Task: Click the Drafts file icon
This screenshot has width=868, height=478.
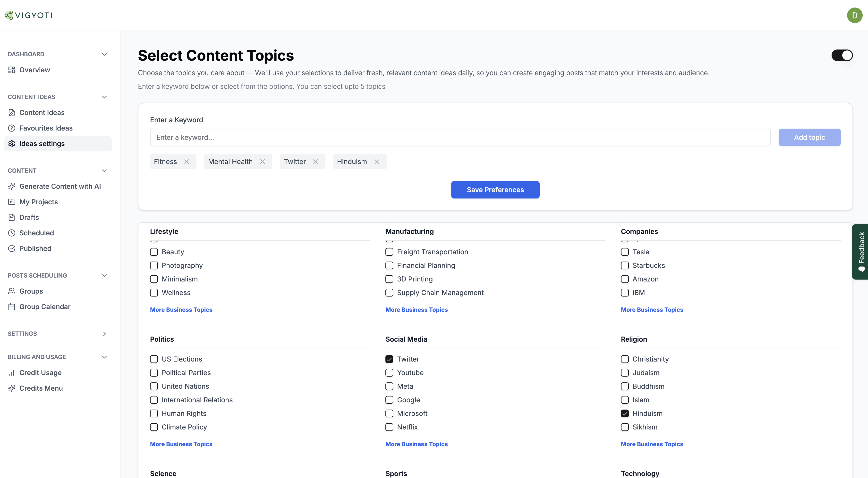Action: 12,217
